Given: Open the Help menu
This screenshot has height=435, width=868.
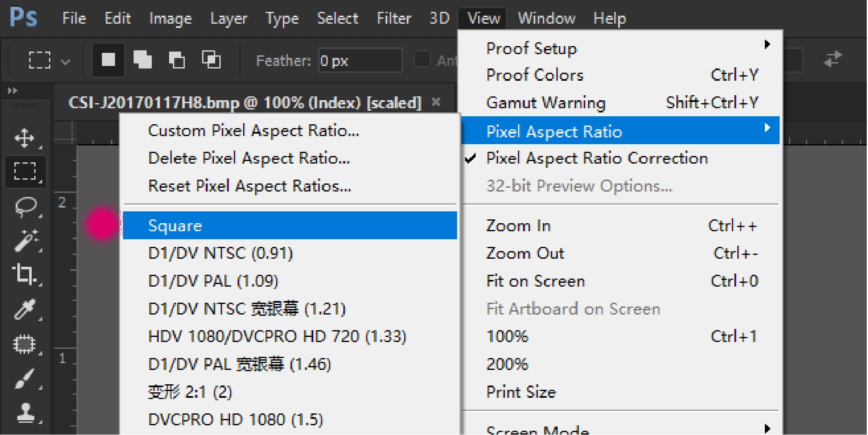Looking at the screenshot, I should [x=610, y=19].
